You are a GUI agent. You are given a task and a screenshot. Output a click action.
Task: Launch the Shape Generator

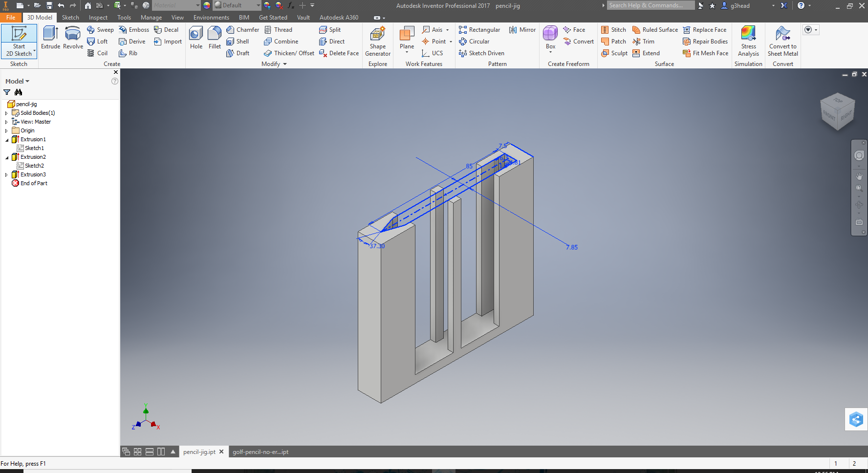tap(377, 39)
